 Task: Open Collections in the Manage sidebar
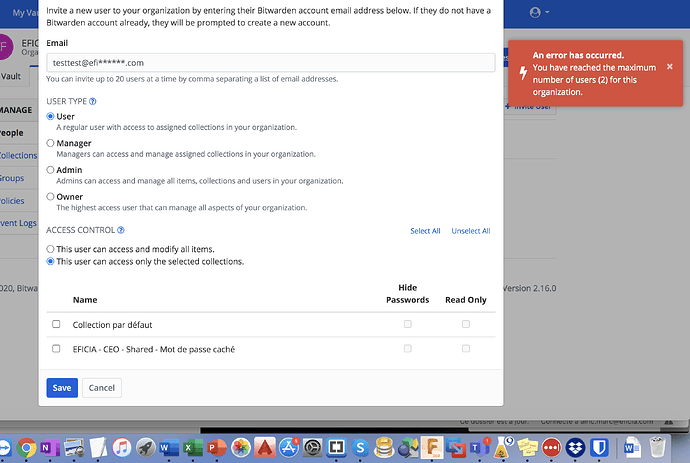(x=18, y=155)
